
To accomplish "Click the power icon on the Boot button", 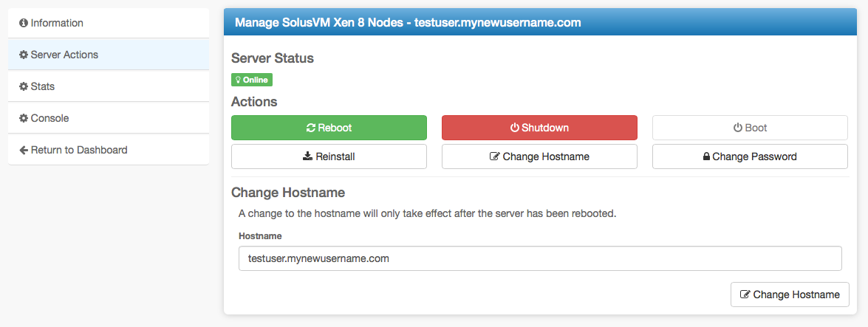I will pos(737,128).
